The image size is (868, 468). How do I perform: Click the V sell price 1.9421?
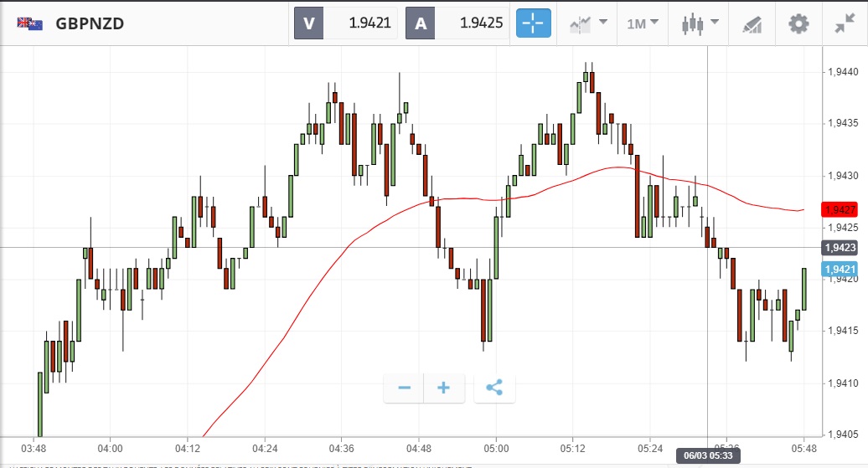coord(345,23)
